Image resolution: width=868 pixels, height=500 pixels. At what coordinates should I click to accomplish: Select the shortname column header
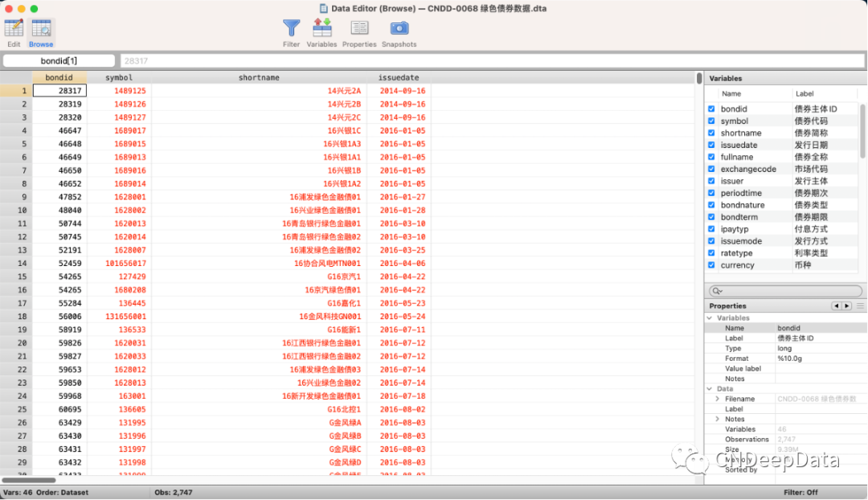point(259,77)
